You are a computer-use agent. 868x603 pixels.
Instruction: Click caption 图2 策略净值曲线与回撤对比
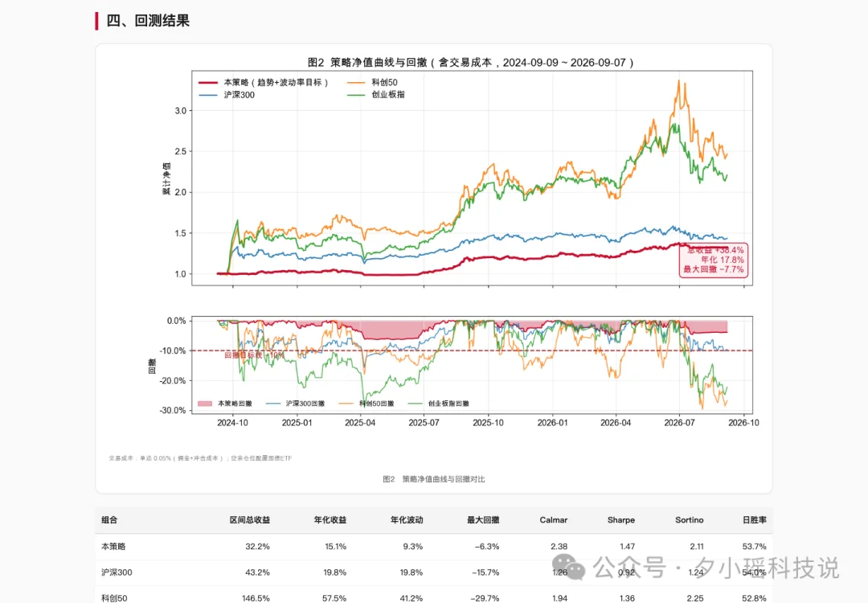(433, 479)
